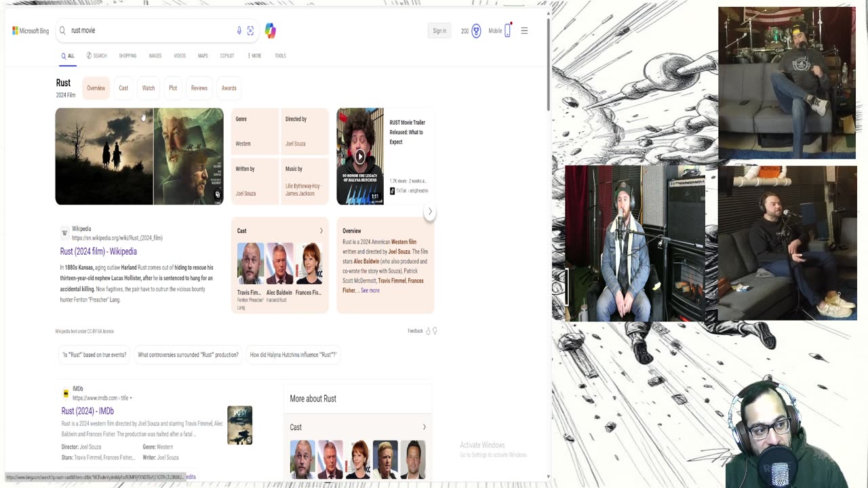Switch to the Videos tab
Viewport: 868px width, 488px height.
point(180,56)
